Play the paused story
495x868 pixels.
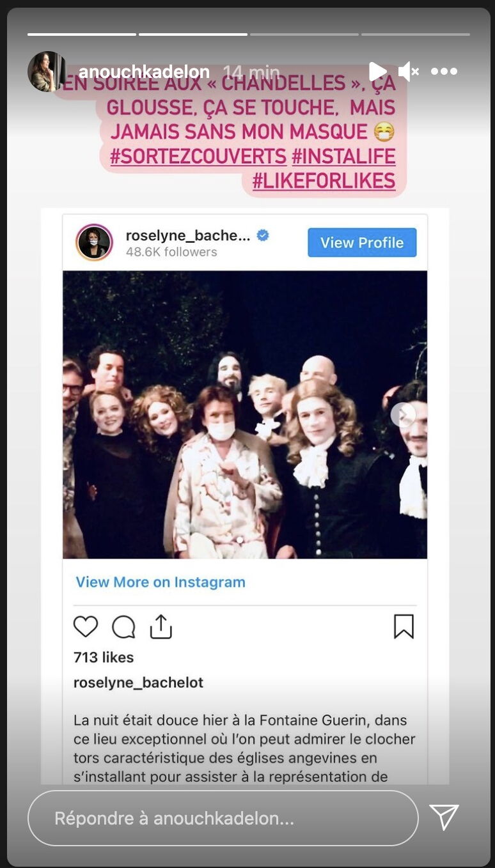[377, 72]
